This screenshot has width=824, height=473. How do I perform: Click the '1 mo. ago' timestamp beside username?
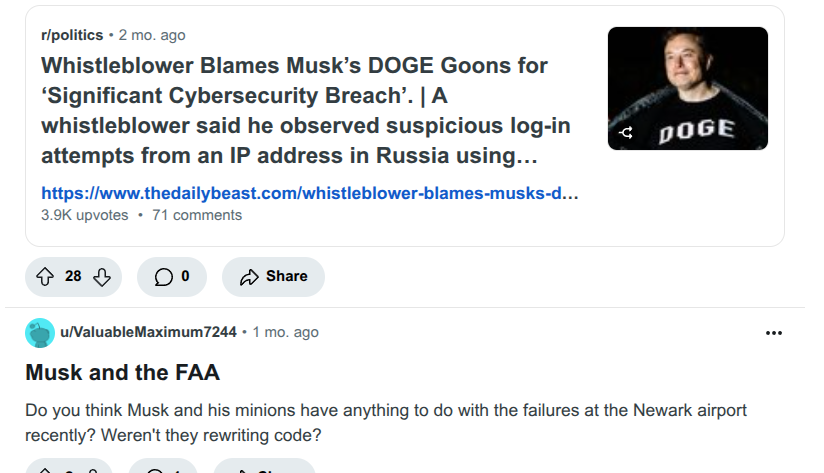285,332
